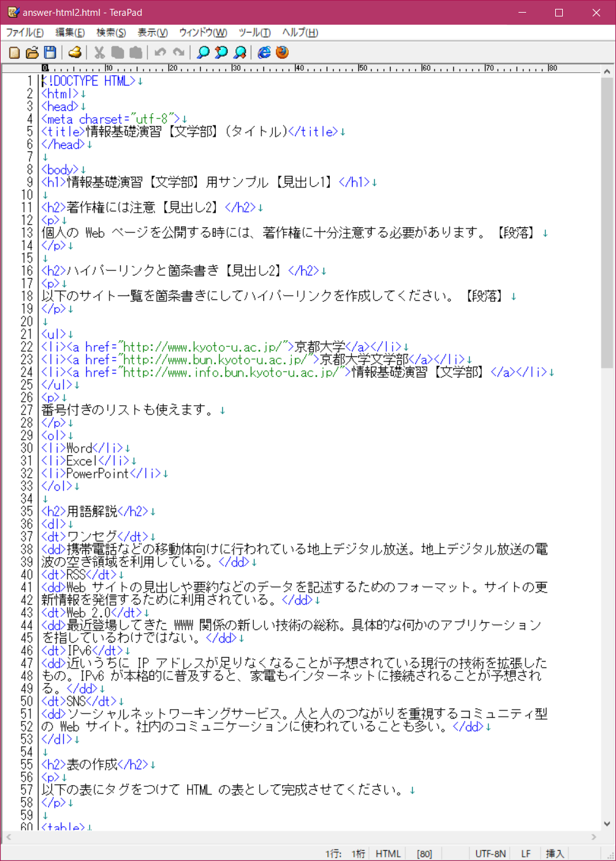Click the vertical scrollbar down arrow
Image resolution: width=616 pixels, height=861 pixels.
[x=607, y=824]
